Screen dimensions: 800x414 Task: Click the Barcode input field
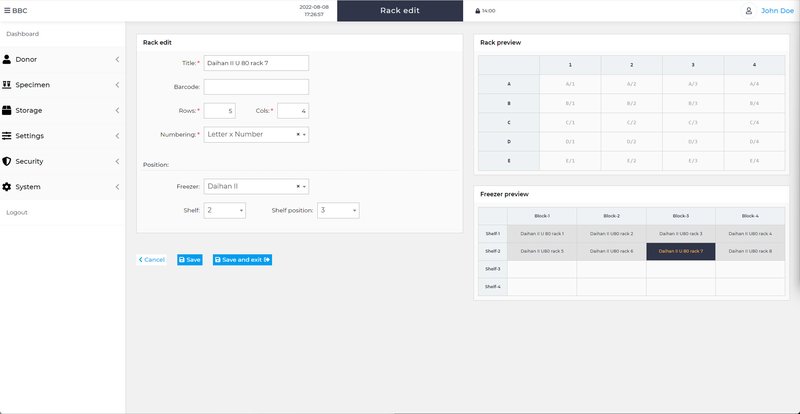256,87
